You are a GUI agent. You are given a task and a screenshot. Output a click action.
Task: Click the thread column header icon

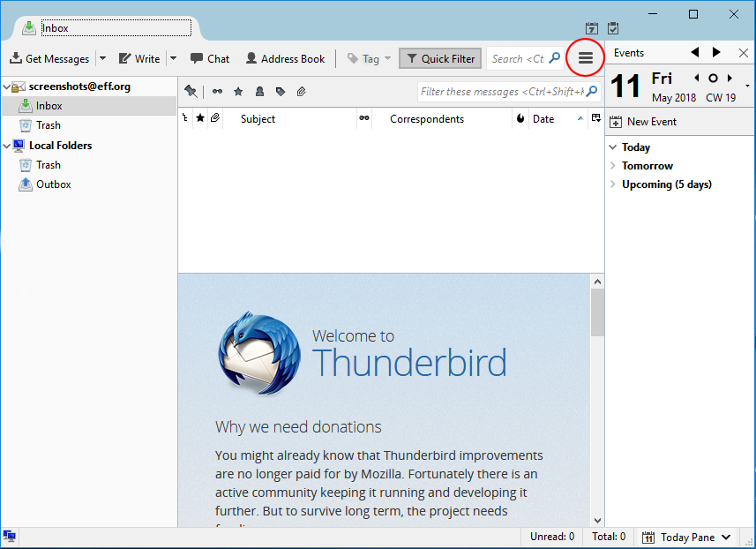[x=185, y=118]
